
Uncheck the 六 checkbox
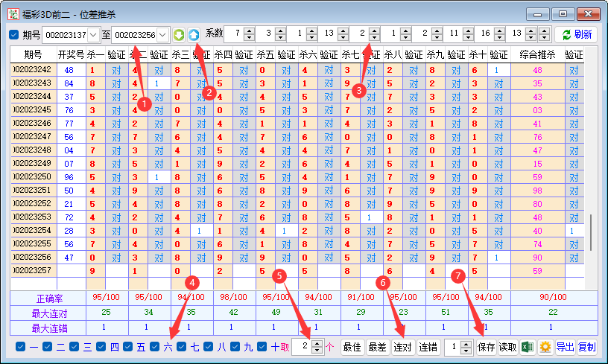[155, 347]
